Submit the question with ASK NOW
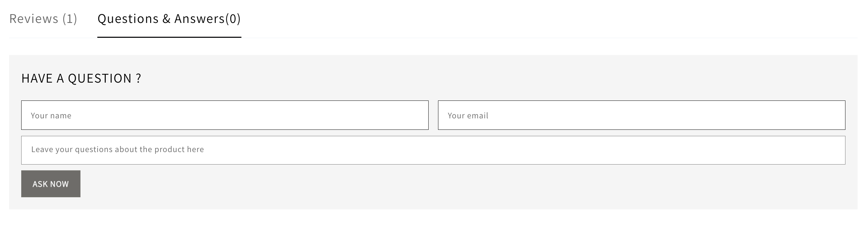This screenshot has width=868, height=234. click(51, 184)
